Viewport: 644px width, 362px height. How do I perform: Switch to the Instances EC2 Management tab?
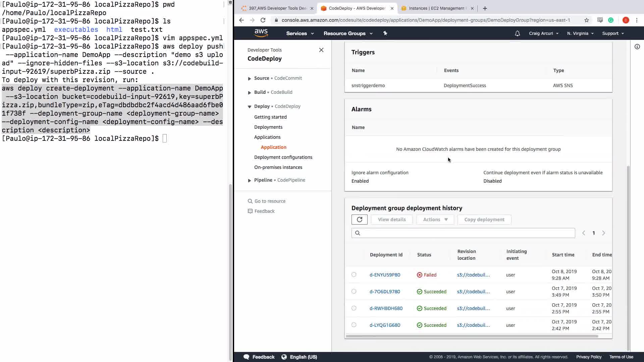point(436,8)
